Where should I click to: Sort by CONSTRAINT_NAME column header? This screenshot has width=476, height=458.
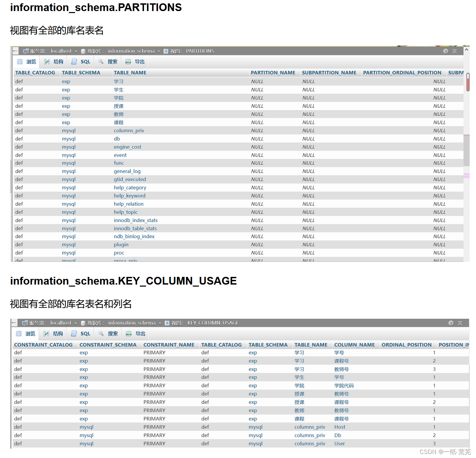(x=169, y=345)
